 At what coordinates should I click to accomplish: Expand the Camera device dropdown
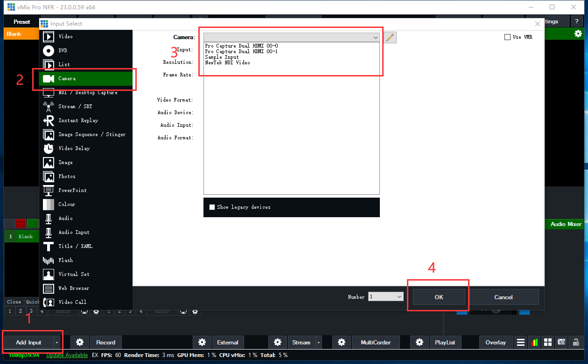click(375, 37)
